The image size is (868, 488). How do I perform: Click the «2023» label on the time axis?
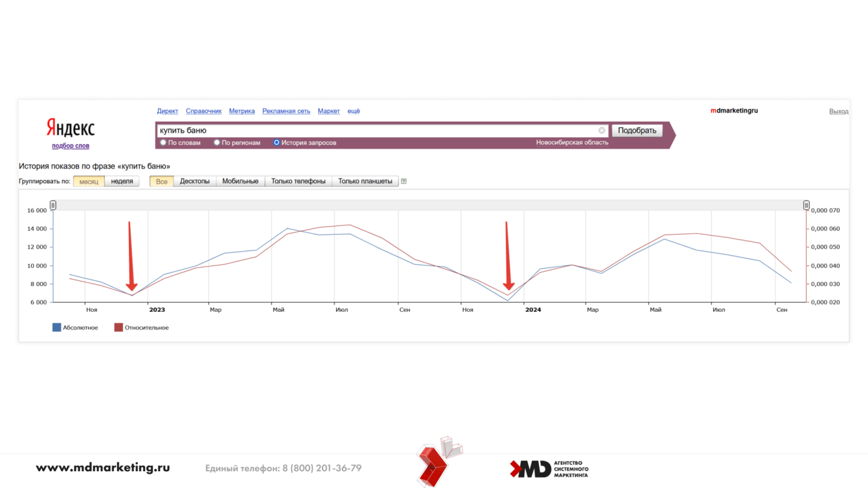[x=157, y=310]
